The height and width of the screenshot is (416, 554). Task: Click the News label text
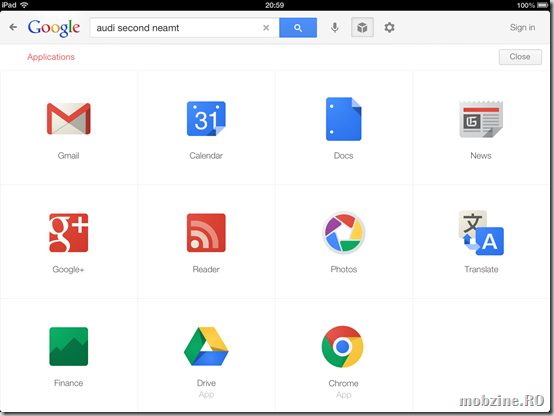coord(481,156)
